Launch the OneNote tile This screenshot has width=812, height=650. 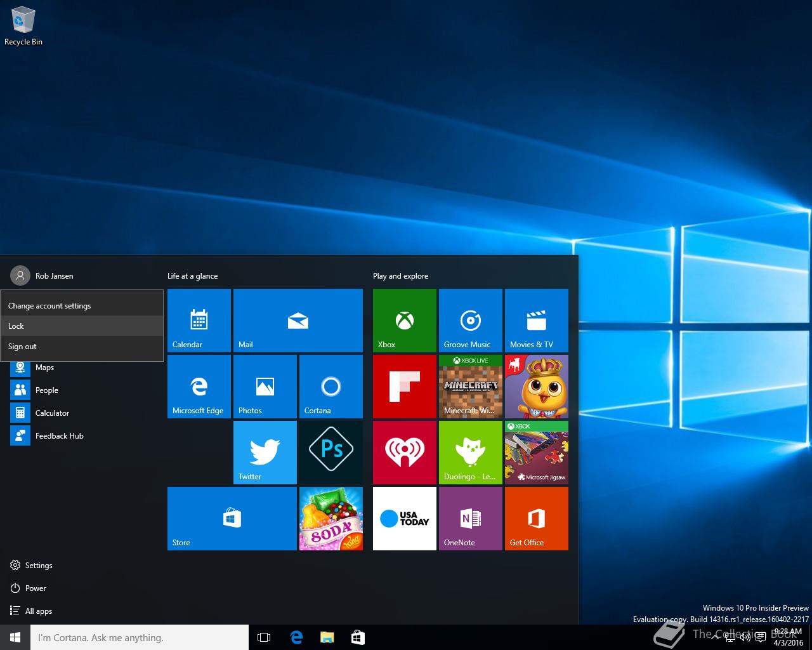(x=471, y=519)
